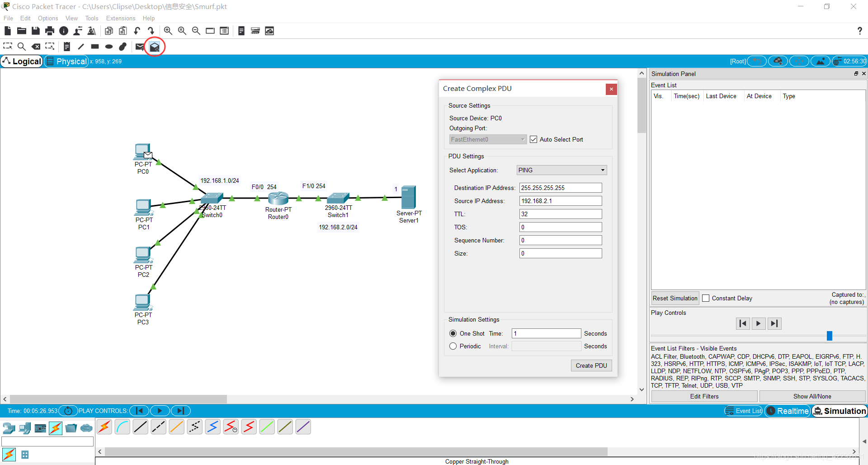Open the Select Application PING dropdown
Screen dimensions: 868x465
click(x=561, y=170)
